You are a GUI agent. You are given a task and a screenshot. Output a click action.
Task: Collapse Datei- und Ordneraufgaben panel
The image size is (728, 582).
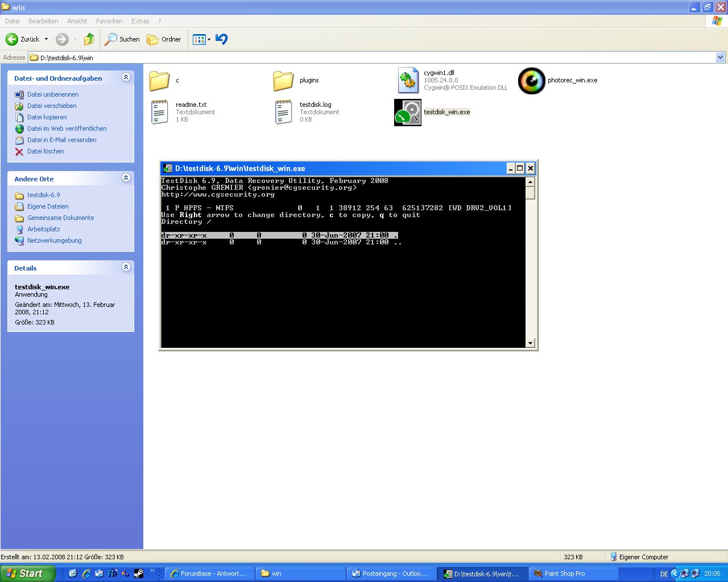(126, 77)
